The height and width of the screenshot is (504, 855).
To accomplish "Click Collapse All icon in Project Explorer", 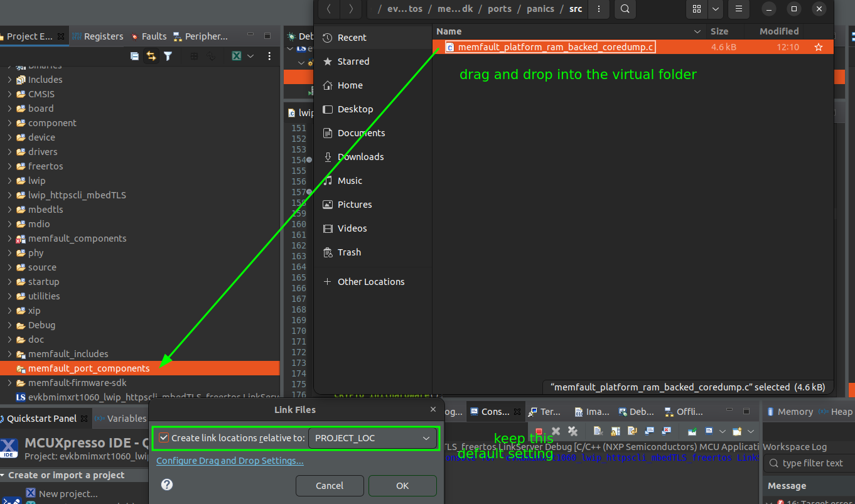I will pyautogui.click(x=134, y=56).
